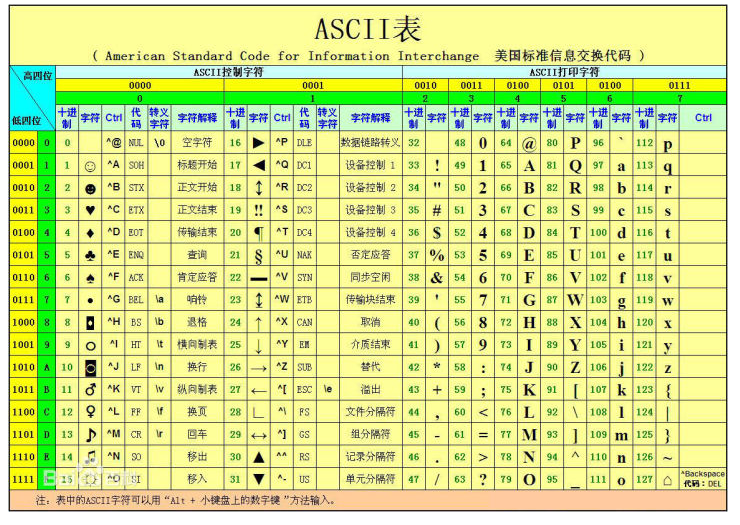
Task: Click the '^@' Ctrl cell
Action: click(x=114, y=142)
